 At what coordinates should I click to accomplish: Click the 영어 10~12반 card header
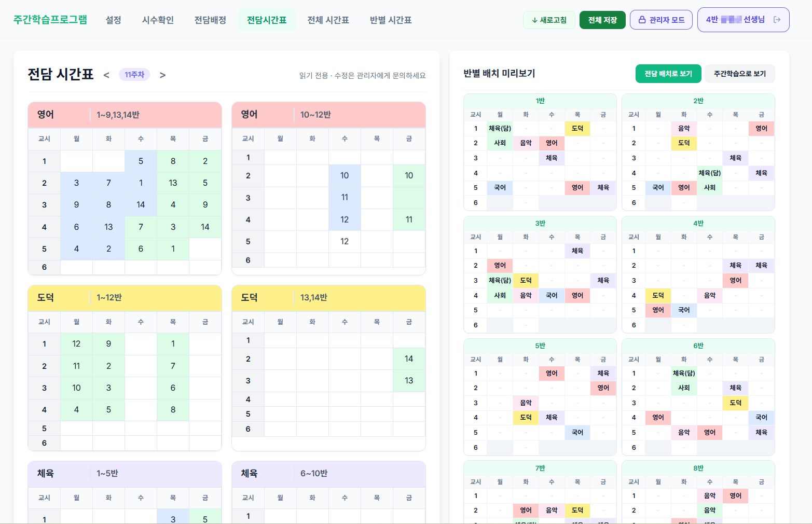(328, 115)
